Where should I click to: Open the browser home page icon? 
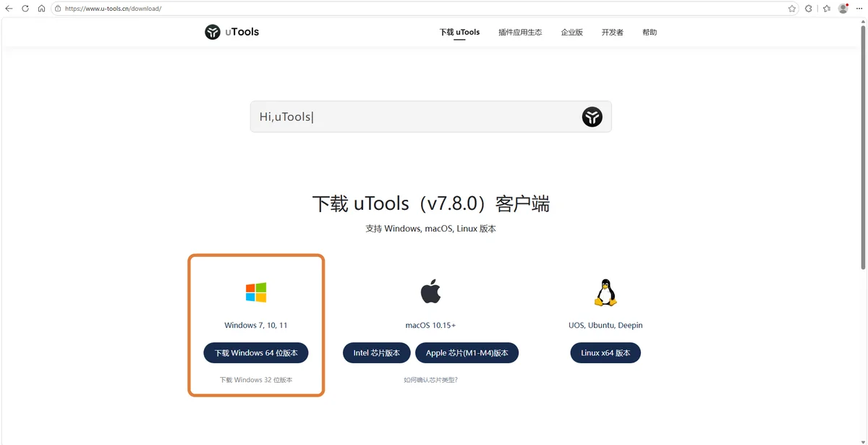[x=41, y=9]
